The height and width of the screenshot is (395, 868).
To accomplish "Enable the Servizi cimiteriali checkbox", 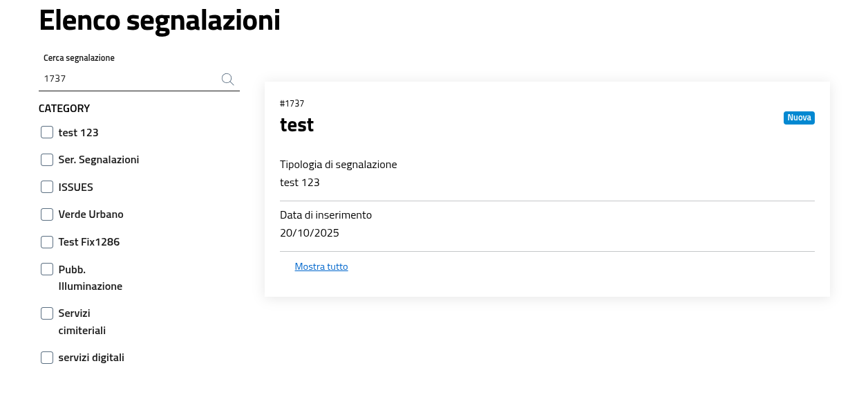I will click(47, 313).
